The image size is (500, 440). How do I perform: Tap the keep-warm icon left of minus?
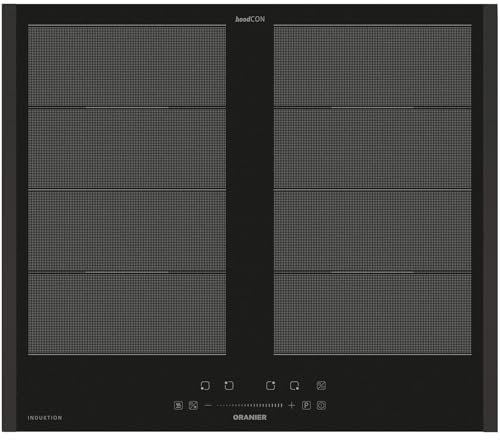[179, 405]
